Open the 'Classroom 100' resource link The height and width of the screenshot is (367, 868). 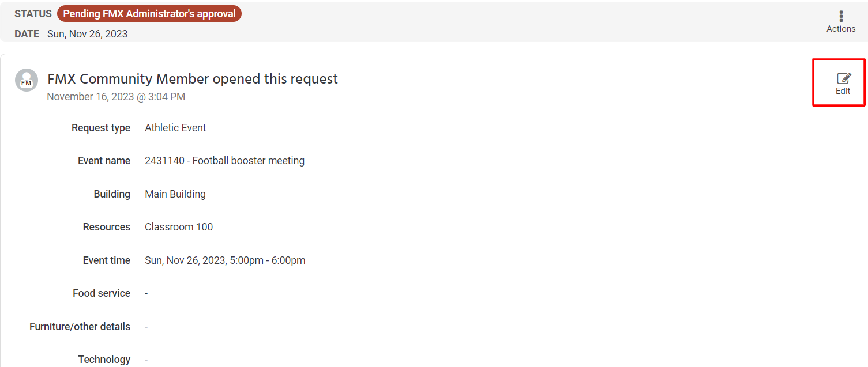tap(179, 226)
